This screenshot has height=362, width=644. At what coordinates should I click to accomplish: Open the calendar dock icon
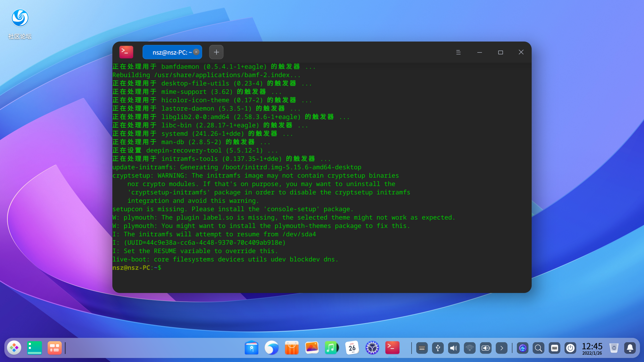352,348
